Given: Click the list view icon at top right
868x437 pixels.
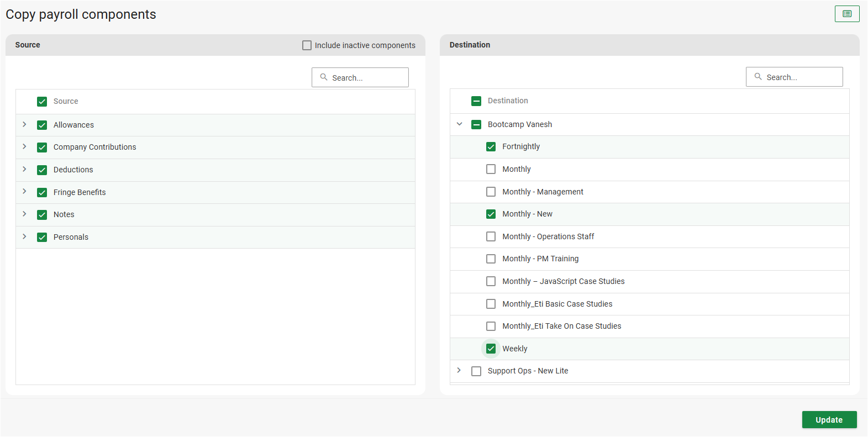Looking at the screenshot, I should (x=846, y=14).
